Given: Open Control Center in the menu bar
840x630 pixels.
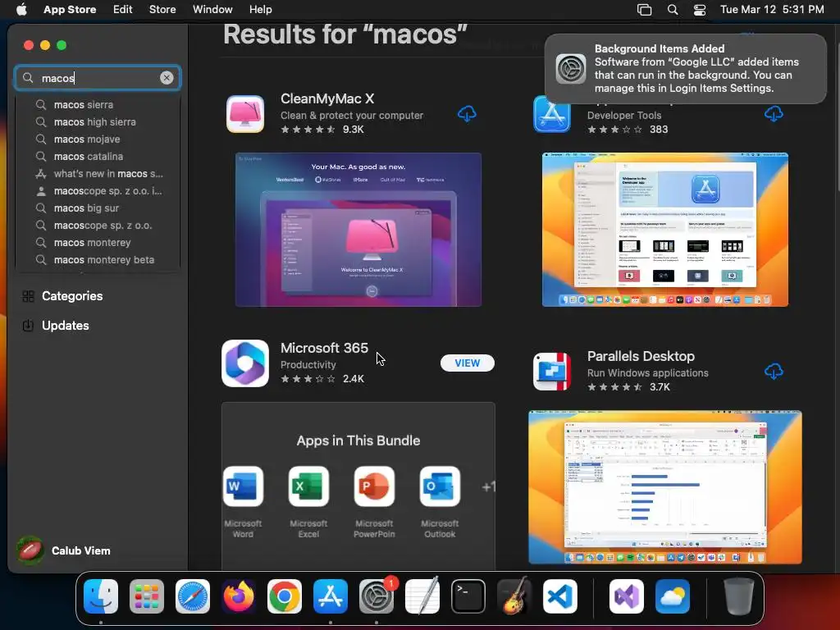Looking at the screenshot, I should (699, 10).
